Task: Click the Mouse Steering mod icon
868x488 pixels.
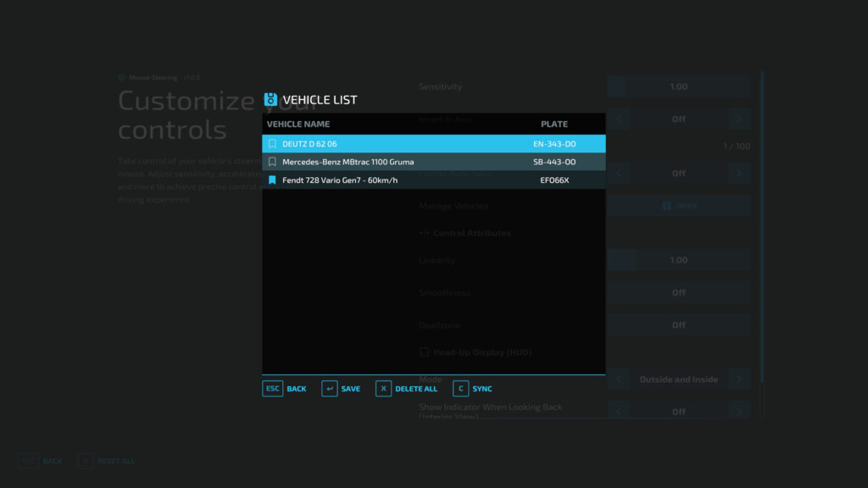Action: point(122,77)
